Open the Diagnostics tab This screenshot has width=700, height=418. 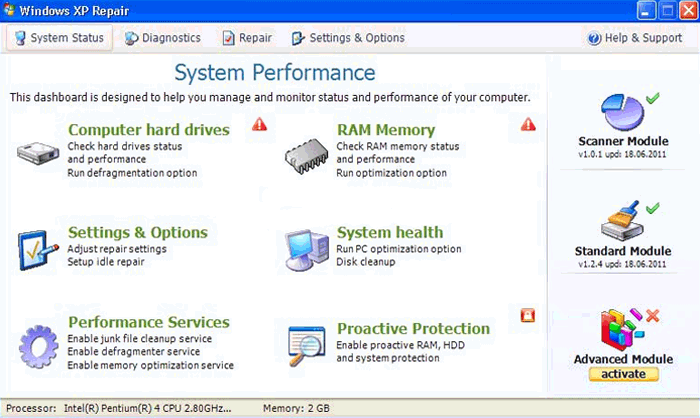pos(163,38)
